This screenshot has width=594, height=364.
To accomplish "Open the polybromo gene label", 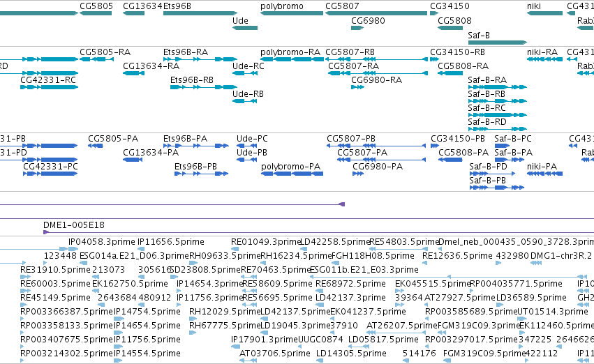I will pyautogui.click(x=282, y=6).
